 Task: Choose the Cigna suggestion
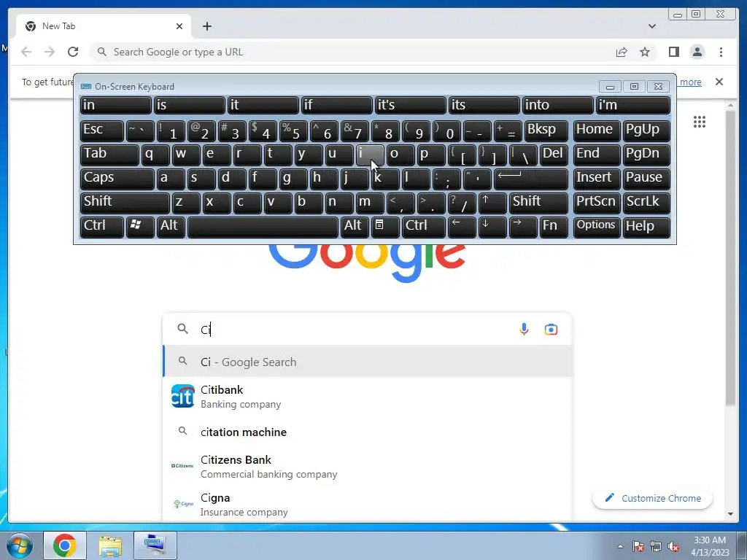coord(367,505)
